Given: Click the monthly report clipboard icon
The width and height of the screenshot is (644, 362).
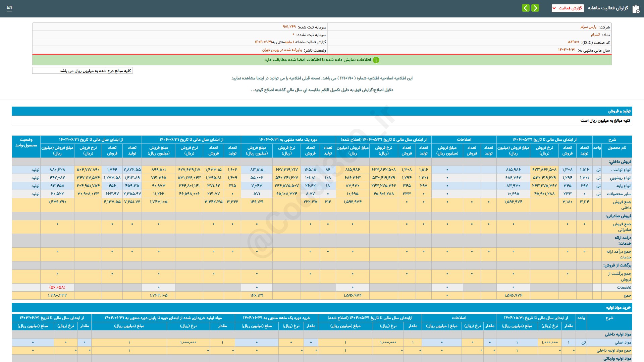Looking at the screenshot, I should point(636,9).
